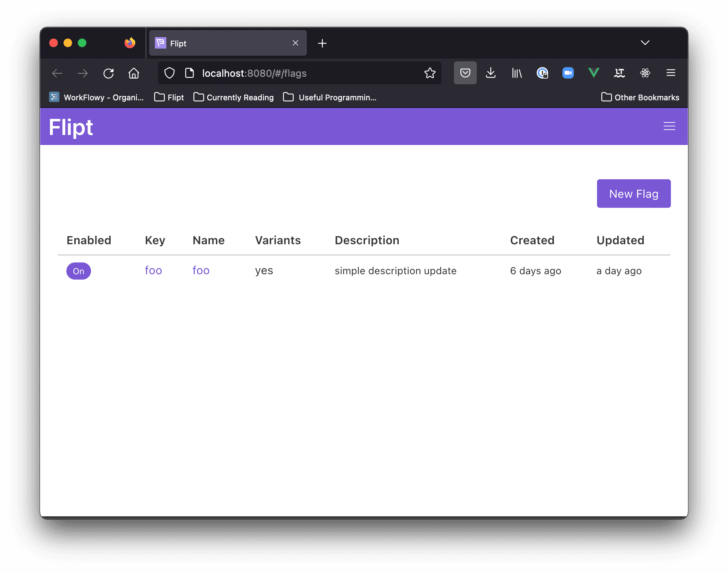The height and width of the screenshot is (572, 728).
Task: Open 1Password extension icon
Action: (x=542, y=73)
